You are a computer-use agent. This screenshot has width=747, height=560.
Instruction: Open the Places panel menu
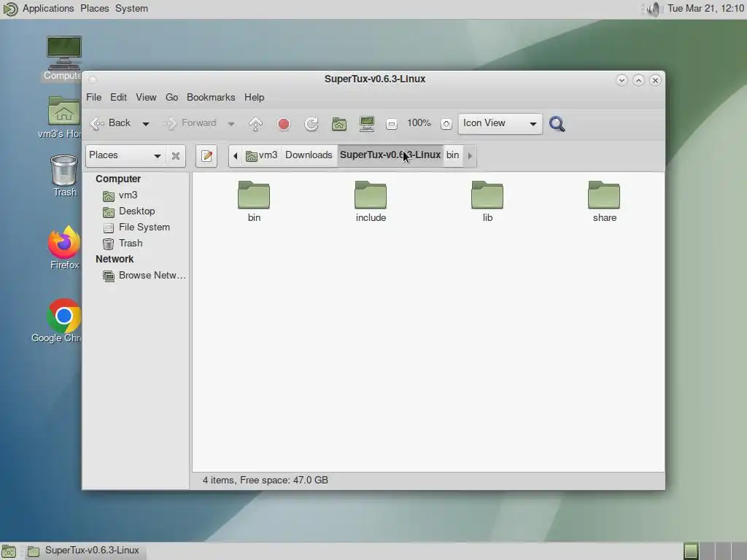(x=94, y=9)
